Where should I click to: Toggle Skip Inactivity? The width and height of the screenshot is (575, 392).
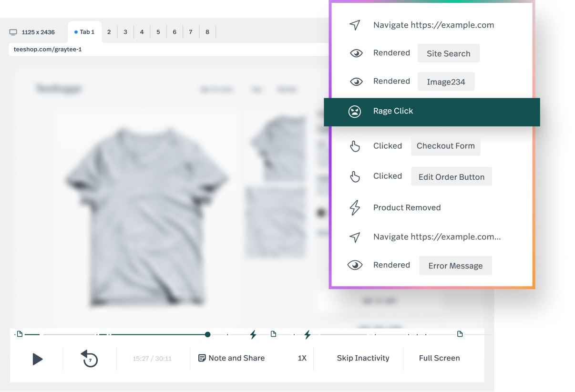point(363,358)
